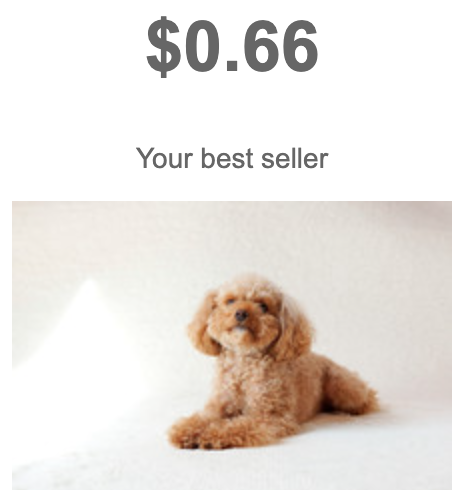
Task: Click the word "Your" in the heading
Action: pos(164,158)
